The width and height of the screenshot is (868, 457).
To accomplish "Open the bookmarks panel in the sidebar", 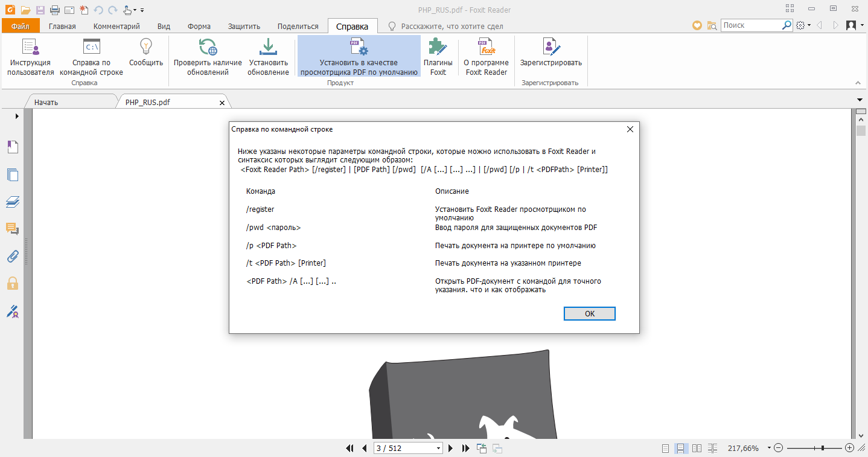I will point(13,147).
